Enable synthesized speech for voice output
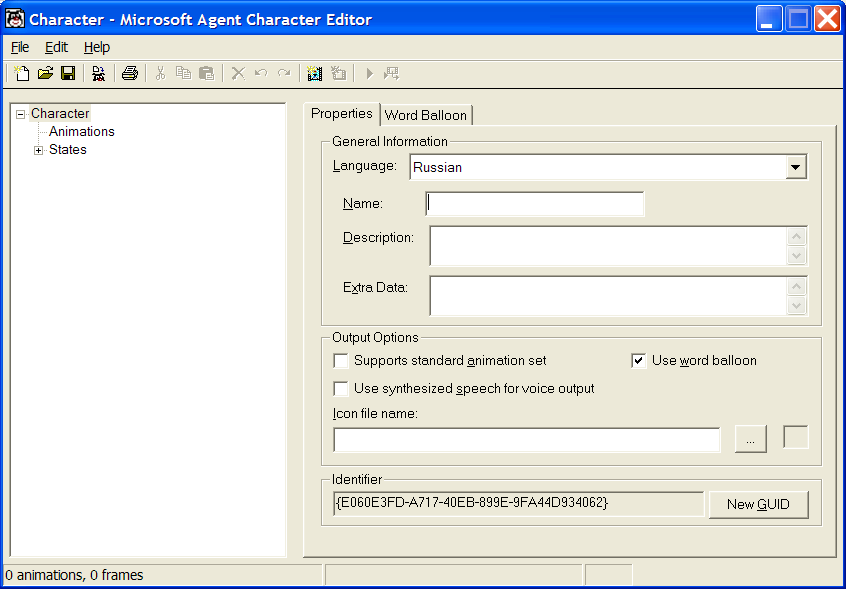 (x=342, y=388)
